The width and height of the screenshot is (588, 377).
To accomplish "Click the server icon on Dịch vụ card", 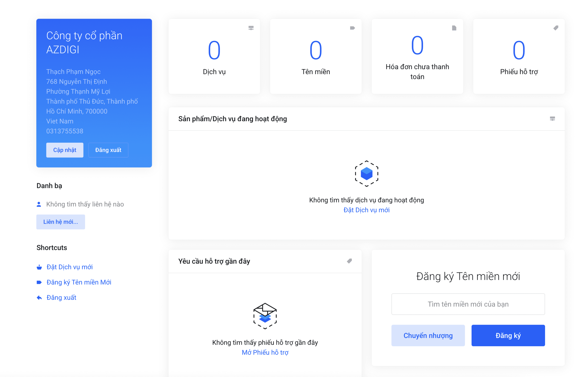I will [x=251, y=28].
